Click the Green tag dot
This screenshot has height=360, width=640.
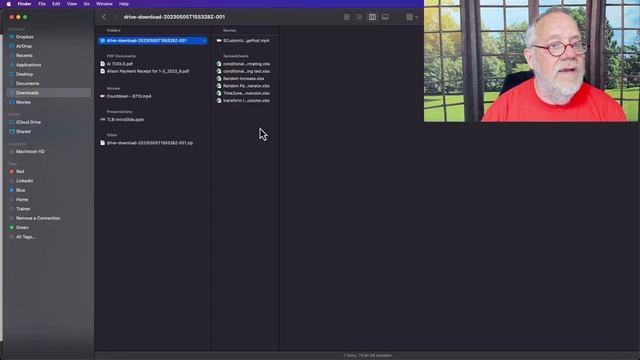(x=11, y=227)
